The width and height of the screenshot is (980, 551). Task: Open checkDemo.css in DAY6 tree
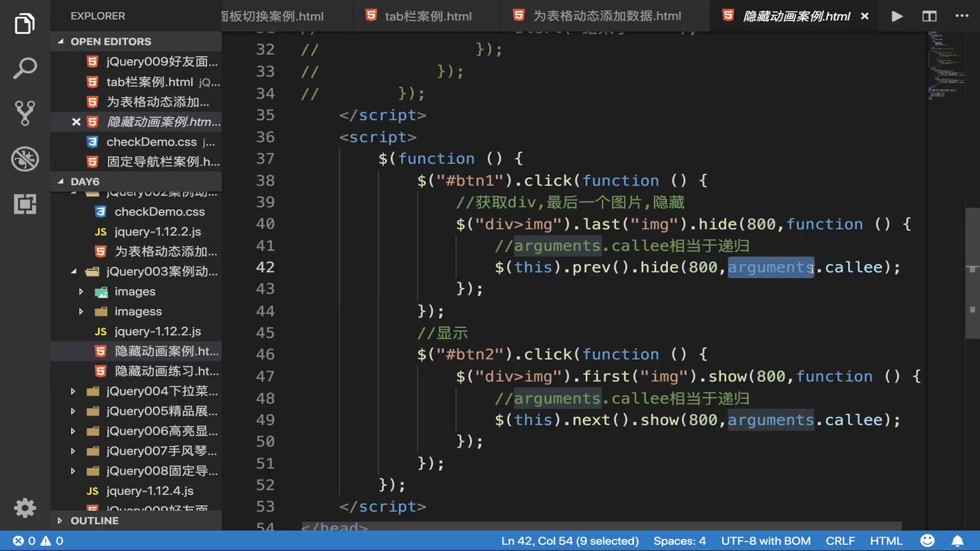[x=136, y=212]
